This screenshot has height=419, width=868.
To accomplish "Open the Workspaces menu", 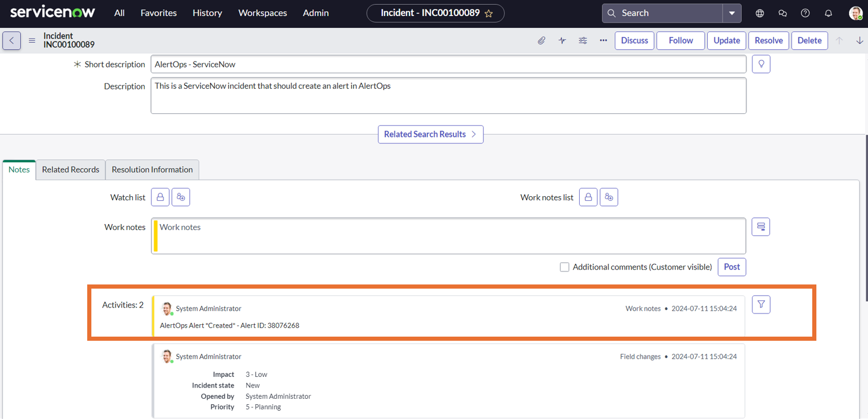I will (262, 12).
